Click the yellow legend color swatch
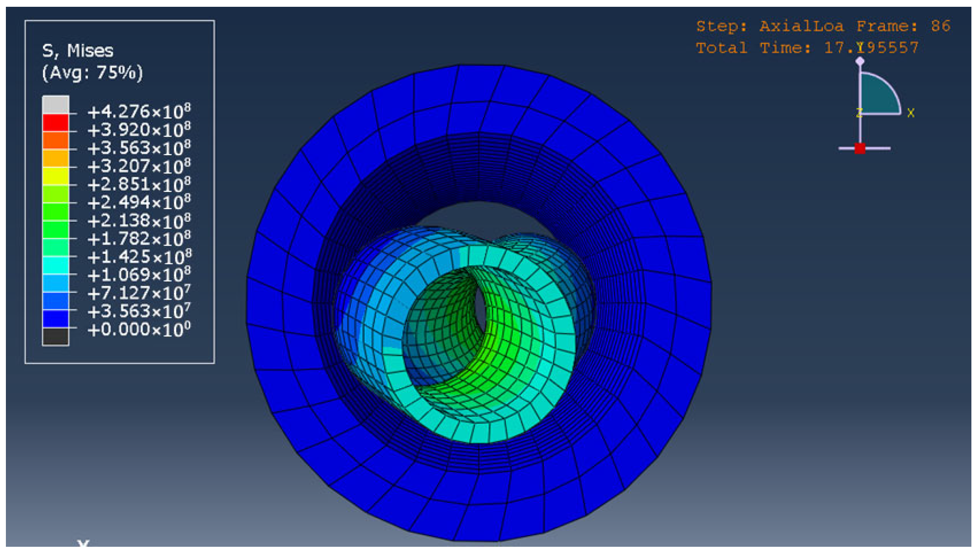This screenshot has width=980, height=554. tap(55, 176)
